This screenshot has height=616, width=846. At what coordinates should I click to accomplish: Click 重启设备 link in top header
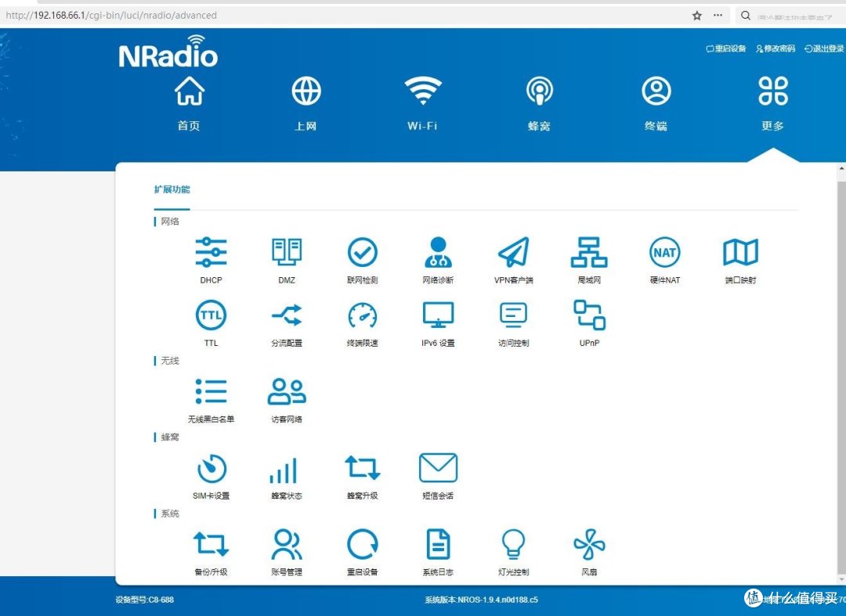725,49
